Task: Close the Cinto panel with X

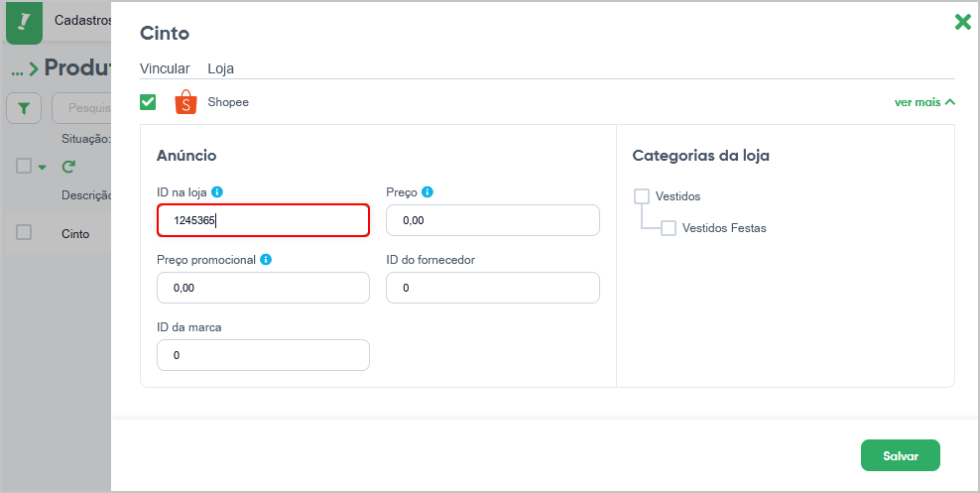Action: click(962, 22)
